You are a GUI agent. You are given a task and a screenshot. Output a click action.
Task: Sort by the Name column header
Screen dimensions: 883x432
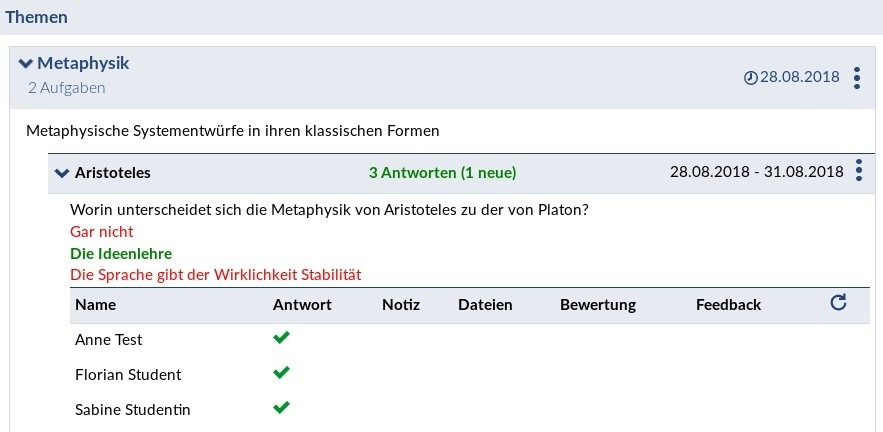tap(95, 305)
